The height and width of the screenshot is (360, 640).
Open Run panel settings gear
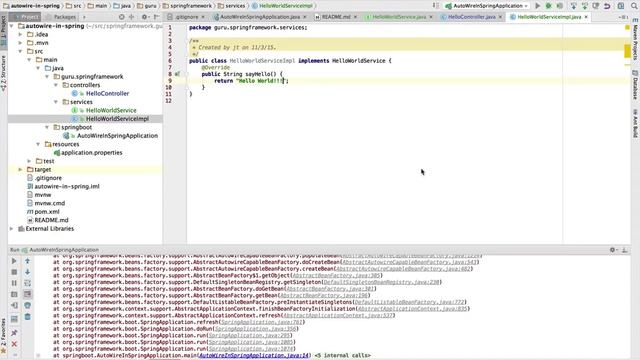tap(613, 250)
